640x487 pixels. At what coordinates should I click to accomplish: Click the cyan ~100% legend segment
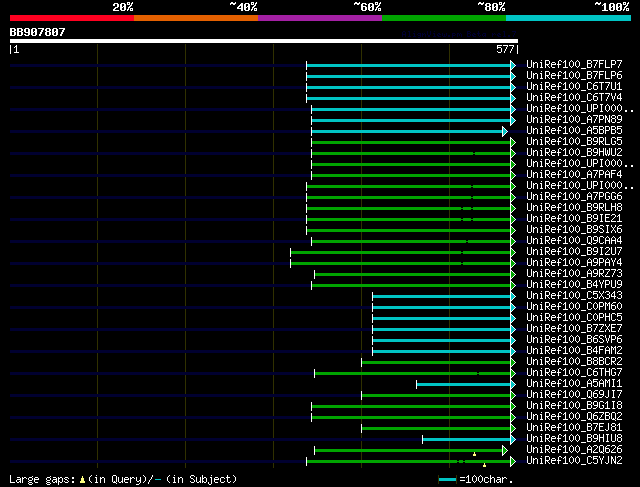[569, 18]
